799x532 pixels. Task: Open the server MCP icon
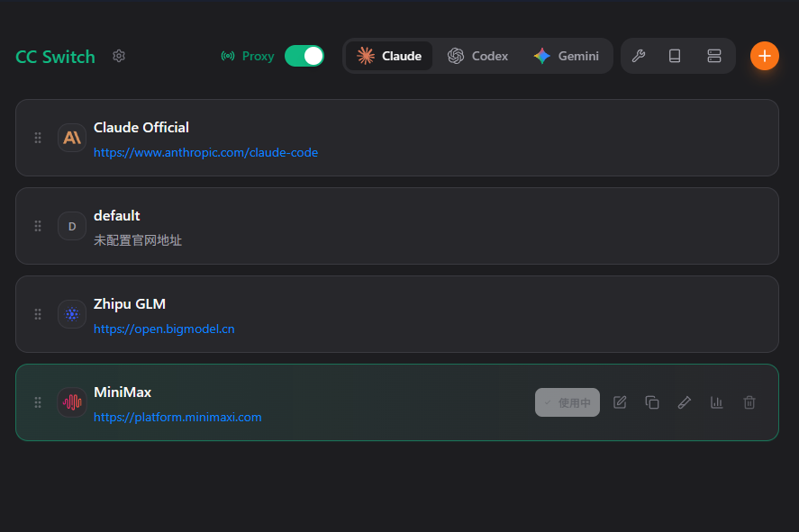tap(714, 56)
